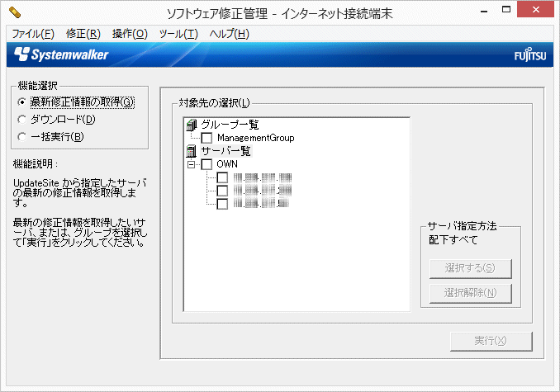Open the ツール(T) menu
The width and height of the screenshot is (560, 392).
178,34
